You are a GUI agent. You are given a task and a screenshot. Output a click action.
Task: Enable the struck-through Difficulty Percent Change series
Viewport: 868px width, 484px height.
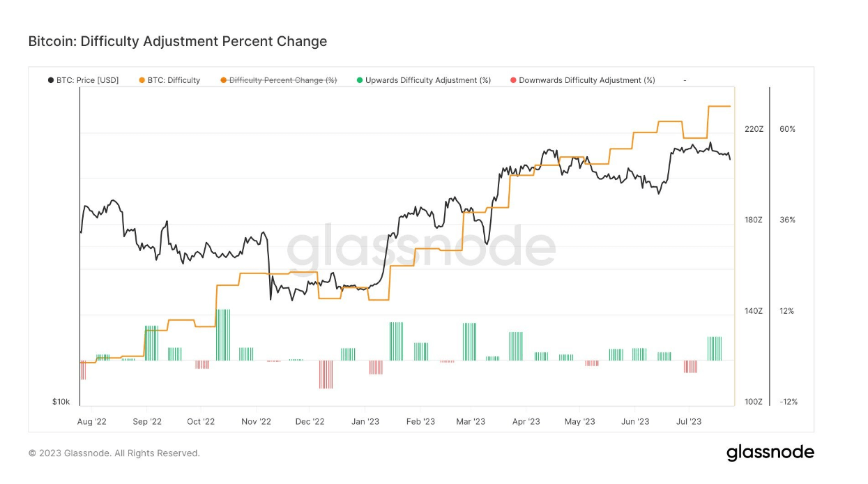283,80
